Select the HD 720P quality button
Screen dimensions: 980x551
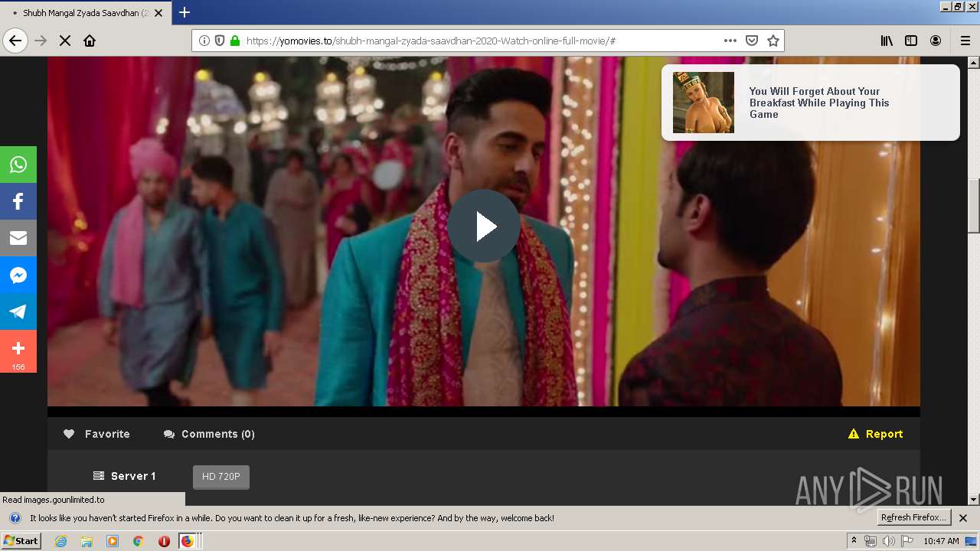coord(221,477)
